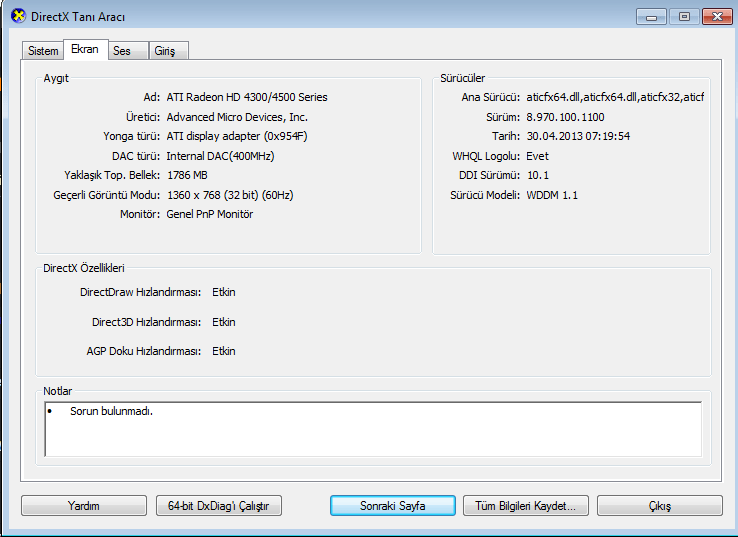The height and width of the screenshot is (537, 738).
Task: Click the 'ATI Radeon HD 4300/4500 Series' value
Action: (247, 97)
